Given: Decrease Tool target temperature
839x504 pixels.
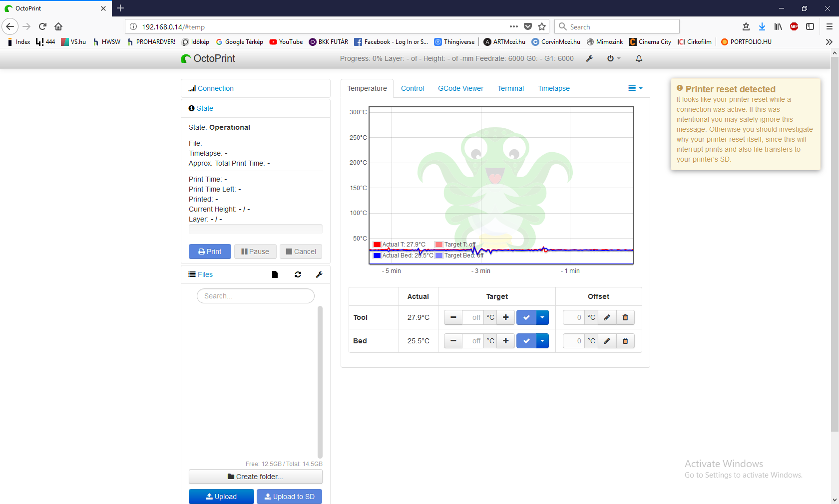Looking at the screenshot, I should pos(453,317).
